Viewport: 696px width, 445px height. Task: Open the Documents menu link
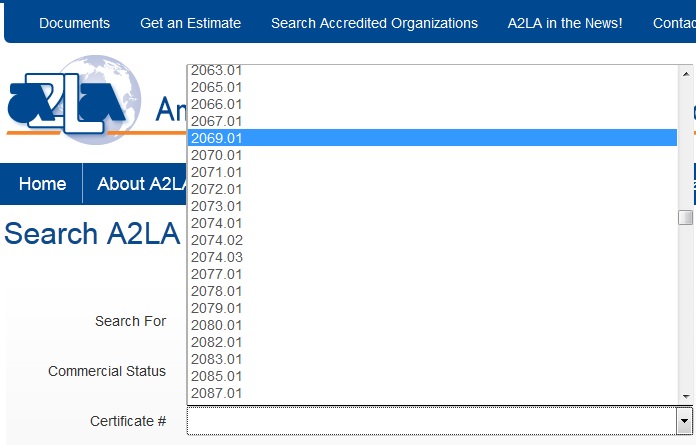[x=75, y=23]
